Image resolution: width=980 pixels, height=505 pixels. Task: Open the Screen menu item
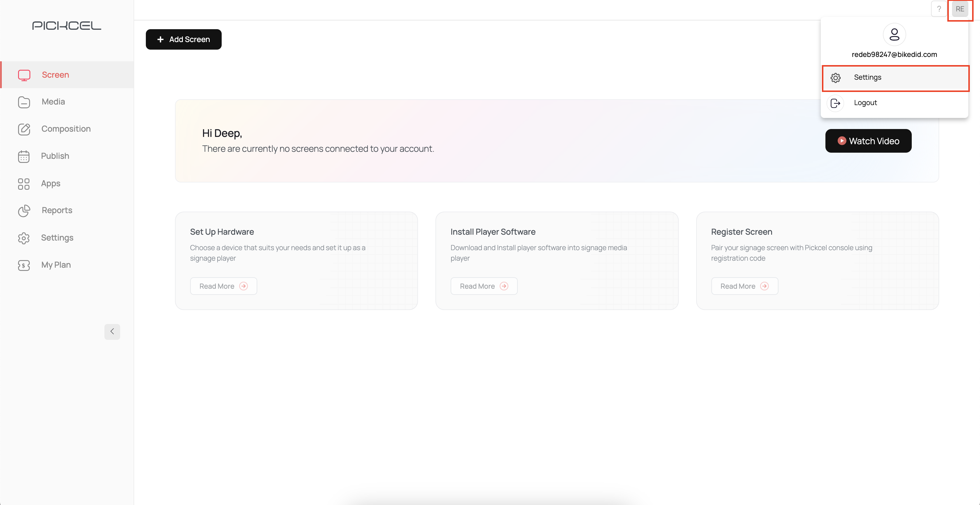(68, 75)
